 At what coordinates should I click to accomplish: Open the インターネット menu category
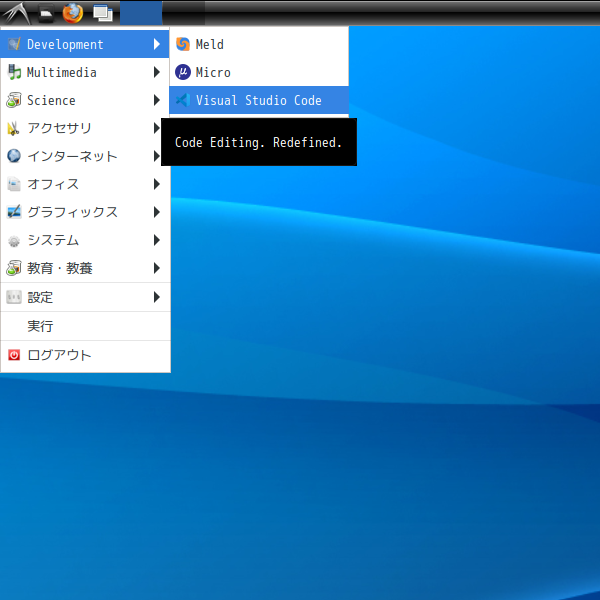click(85, 156)
